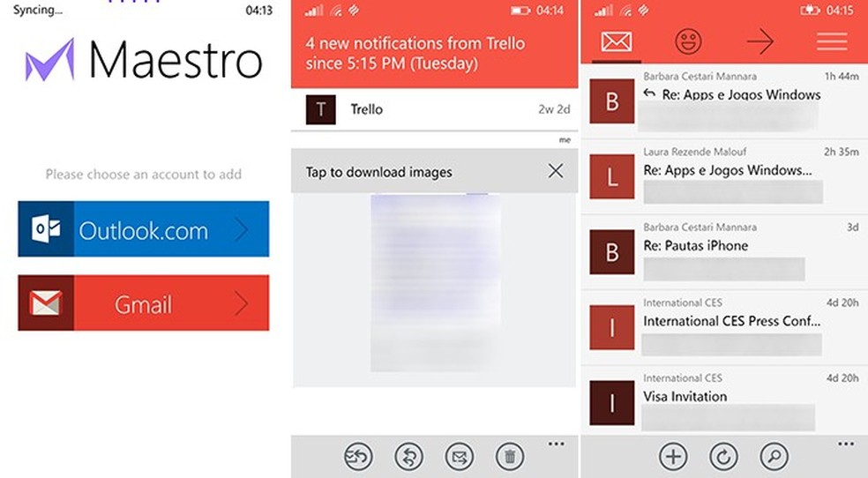Select B avatar for Pautas iPhone

coord(611,251)
